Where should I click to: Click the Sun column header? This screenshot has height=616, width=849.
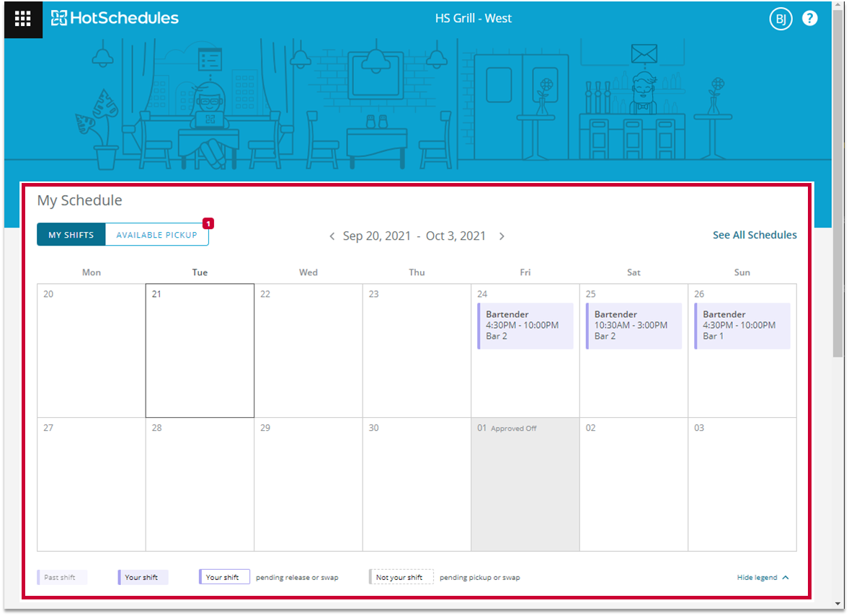742,272
